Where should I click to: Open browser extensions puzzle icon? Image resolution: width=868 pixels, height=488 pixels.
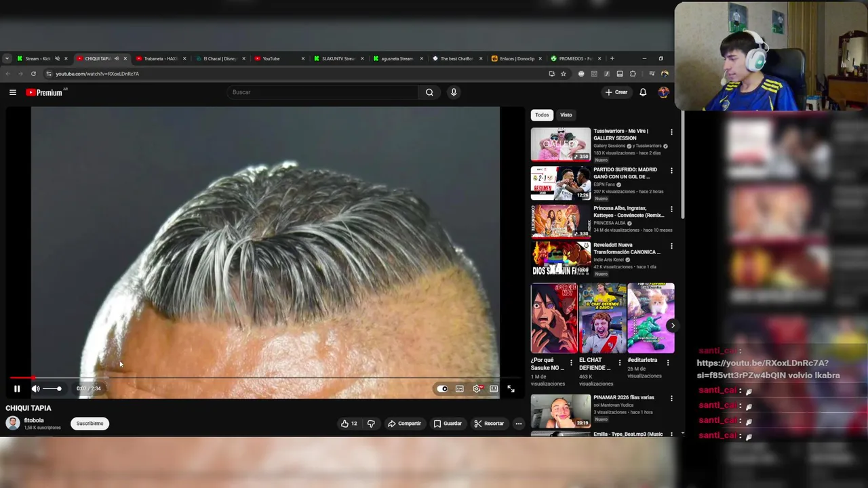coord(633,73)
